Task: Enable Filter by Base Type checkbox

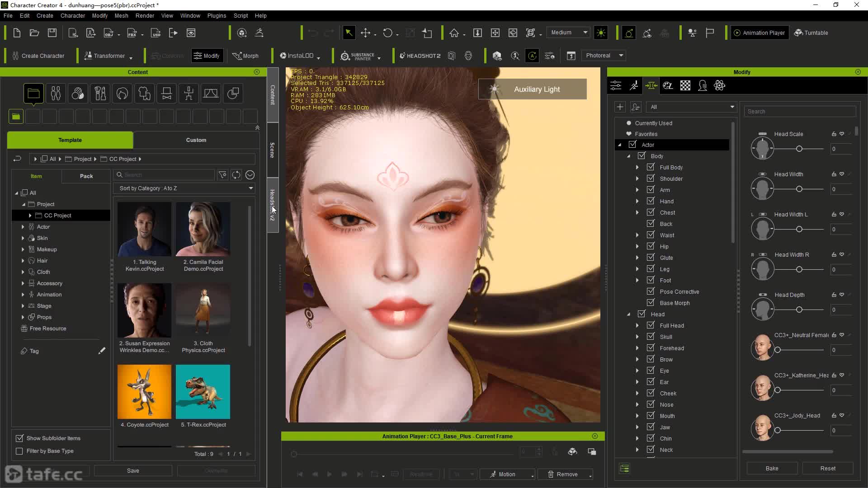Action: point(19,451)
